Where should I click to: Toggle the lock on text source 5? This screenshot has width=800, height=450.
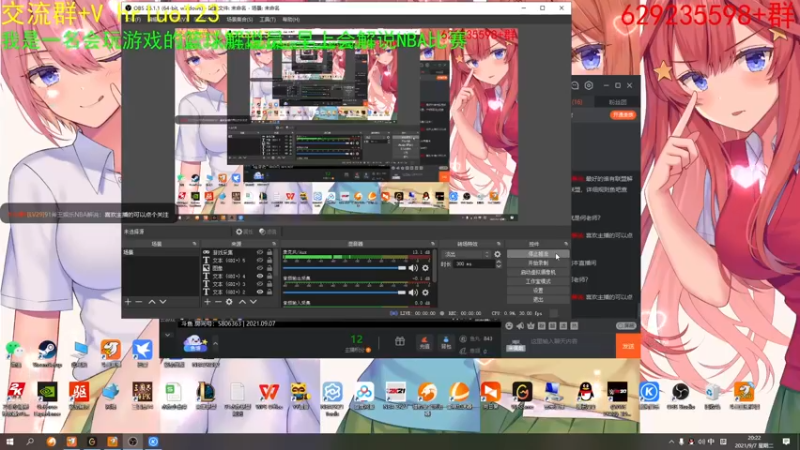coord(269,260)
